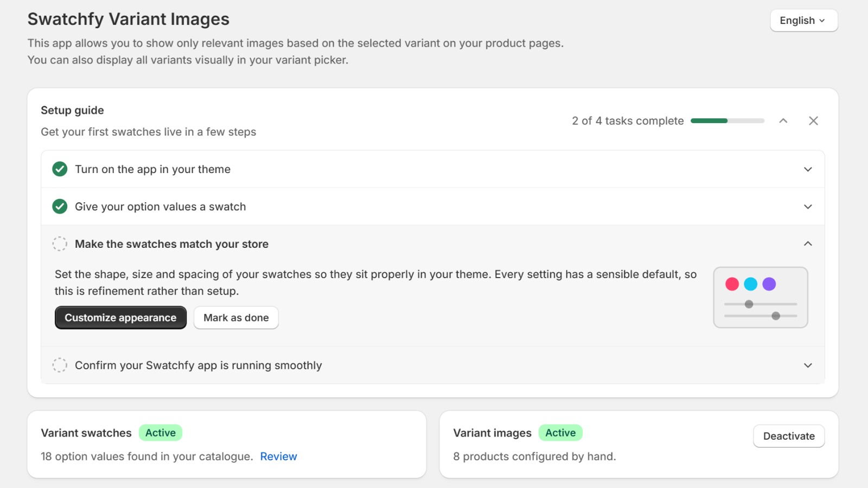Image resolution: width=868 pixels, height=488 pixels.
Task: Click the Variant swatches card title
Action: pyautogui.click(x=86, y=433)
